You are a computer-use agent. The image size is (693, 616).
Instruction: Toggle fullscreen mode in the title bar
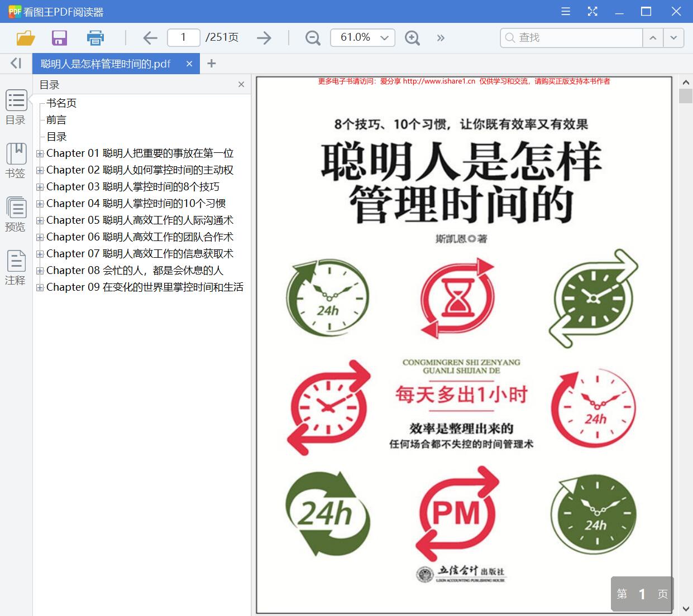(x=592, y=11)
